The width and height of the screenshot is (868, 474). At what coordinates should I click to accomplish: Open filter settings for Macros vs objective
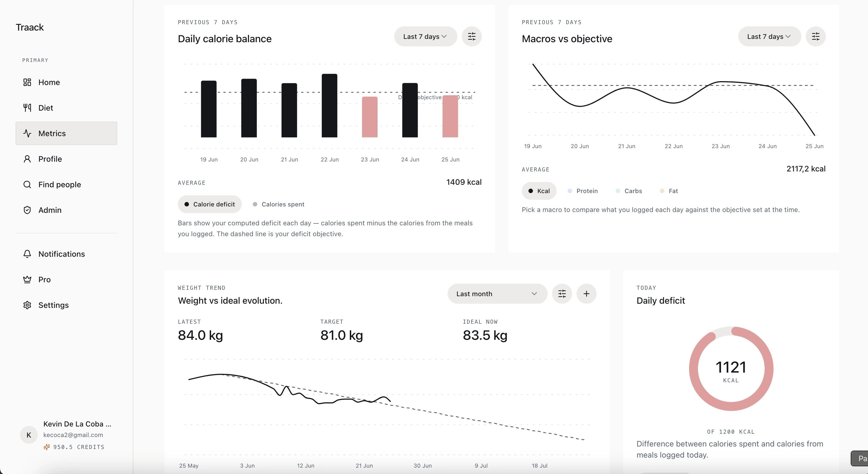pos(815,36)
